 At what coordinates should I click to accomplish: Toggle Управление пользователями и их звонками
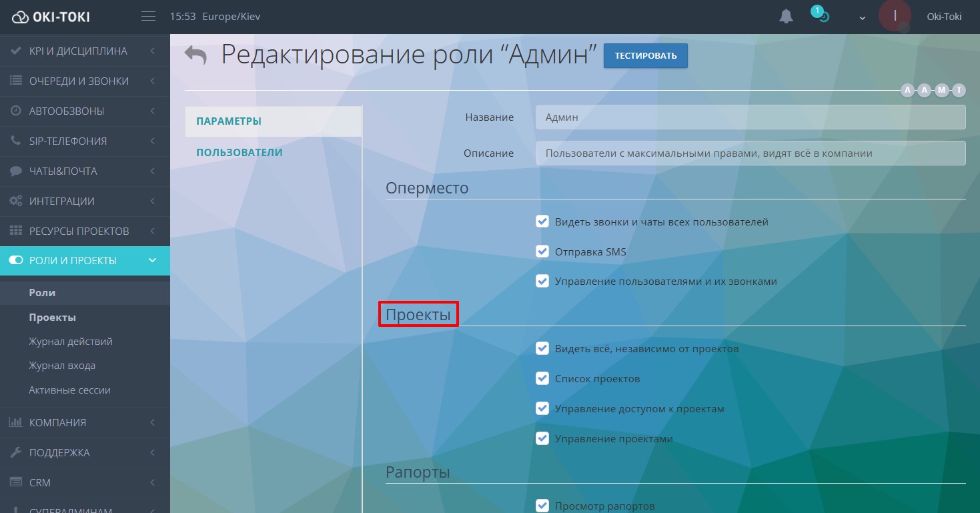pyautogui.click(x=542, y=281)
